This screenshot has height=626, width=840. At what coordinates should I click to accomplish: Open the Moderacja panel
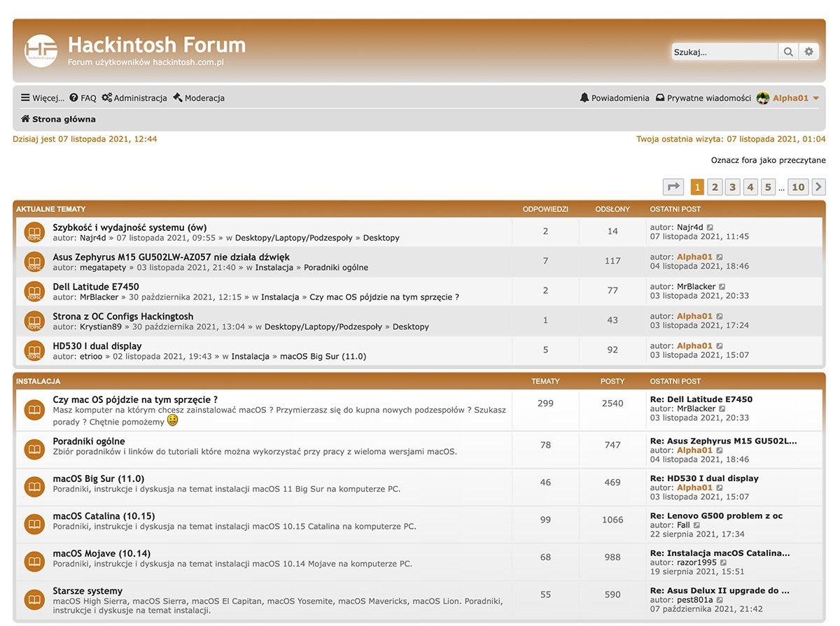(199, 98)
